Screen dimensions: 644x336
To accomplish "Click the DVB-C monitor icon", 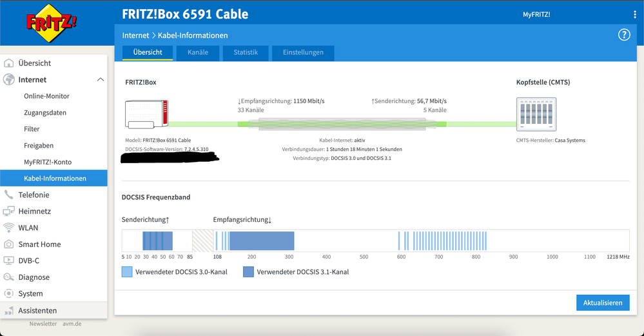I will 8,261.
